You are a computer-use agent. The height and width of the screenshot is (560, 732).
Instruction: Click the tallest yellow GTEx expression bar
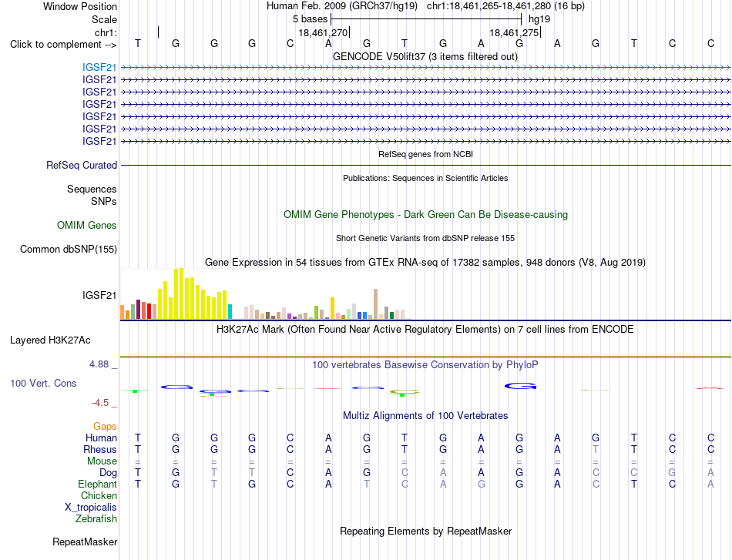coord(182,293)
